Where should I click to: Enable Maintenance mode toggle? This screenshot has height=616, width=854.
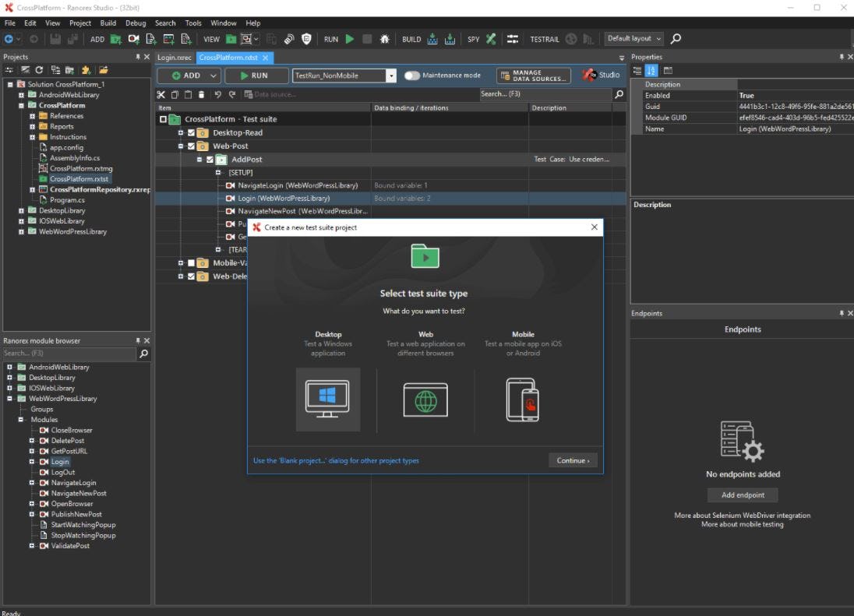pyautogui.click(x=411, y=74)
